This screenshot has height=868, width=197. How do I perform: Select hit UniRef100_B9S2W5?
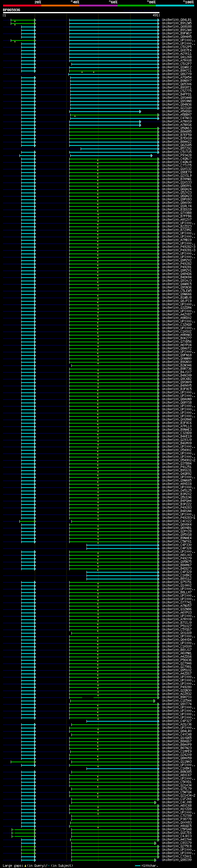coord(176,23)
